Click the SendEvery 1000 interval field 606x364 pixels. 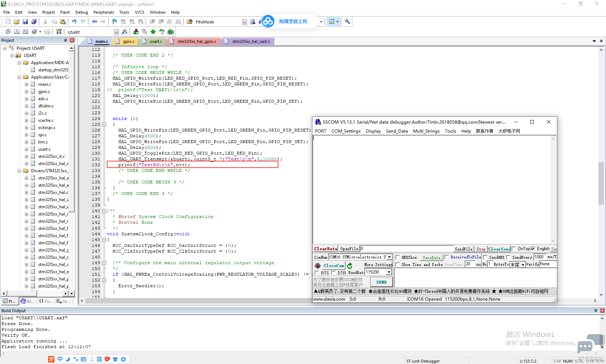click(540, 257)
